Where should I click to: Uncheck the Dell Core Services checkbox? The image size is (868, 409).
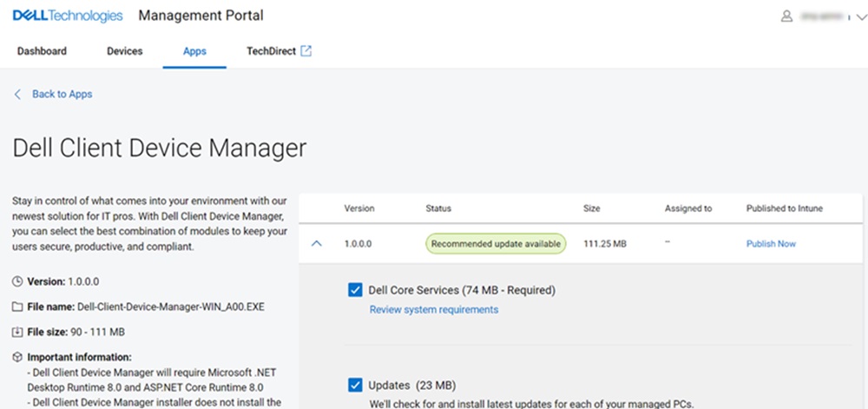click(355, 290)
